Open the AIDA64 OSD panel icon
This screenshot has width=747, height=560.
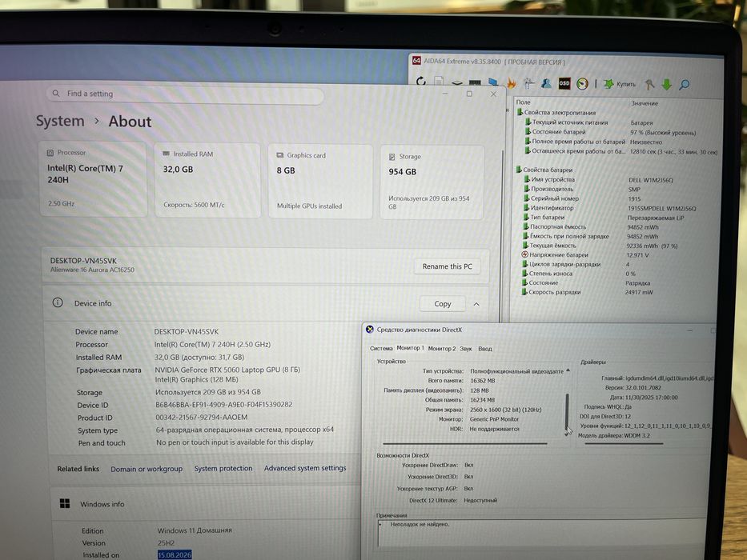click(x=564, y=83)
